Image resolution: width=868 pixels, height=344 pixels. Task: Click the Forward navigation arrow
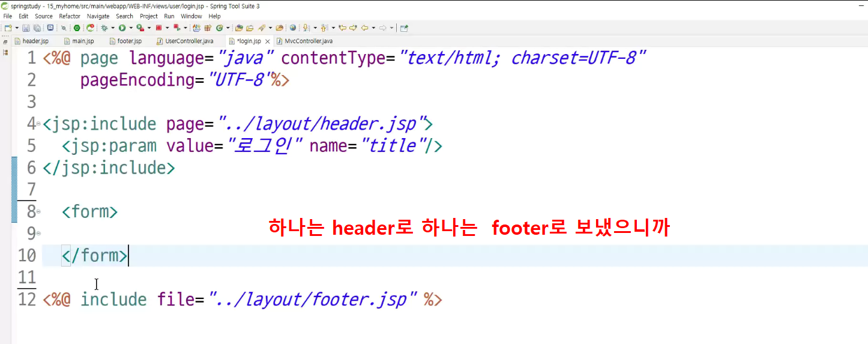coord(383,28)
